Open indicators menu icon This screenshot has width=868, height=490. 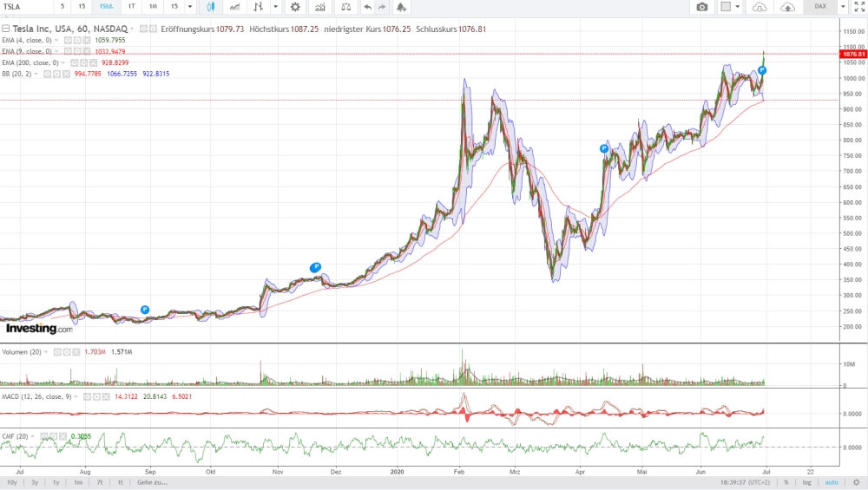click(320, 7)
